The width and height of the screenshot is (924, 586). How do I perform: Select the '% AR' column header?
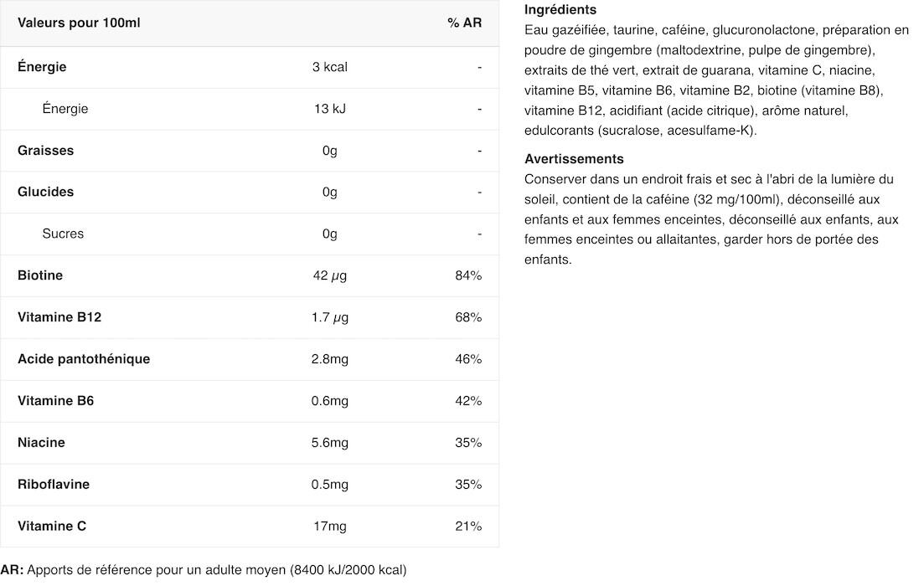(x=464, y=23)
